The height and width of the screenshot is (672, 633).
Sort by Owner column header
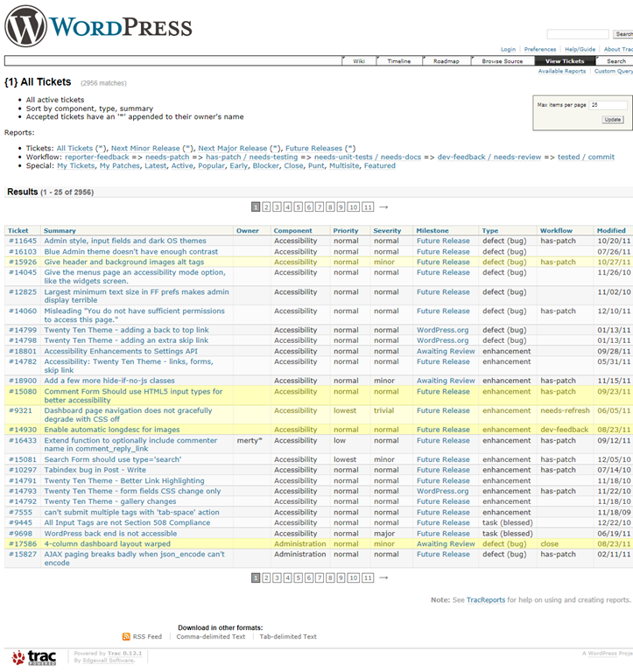[x=248, y=231]
